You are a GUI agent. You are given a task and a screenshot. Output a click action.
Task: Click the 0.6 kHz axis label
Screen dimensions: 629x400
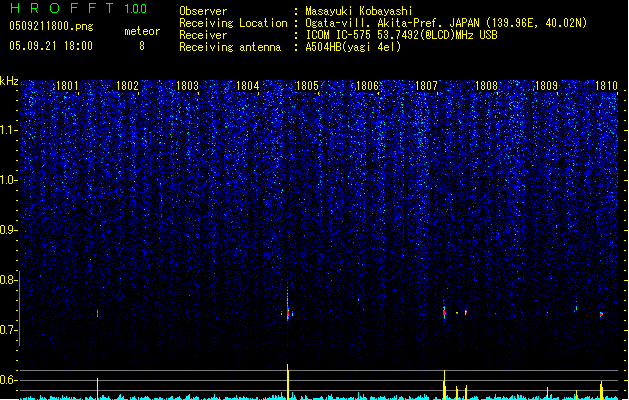pyautogui.click(x=8, y=380)
